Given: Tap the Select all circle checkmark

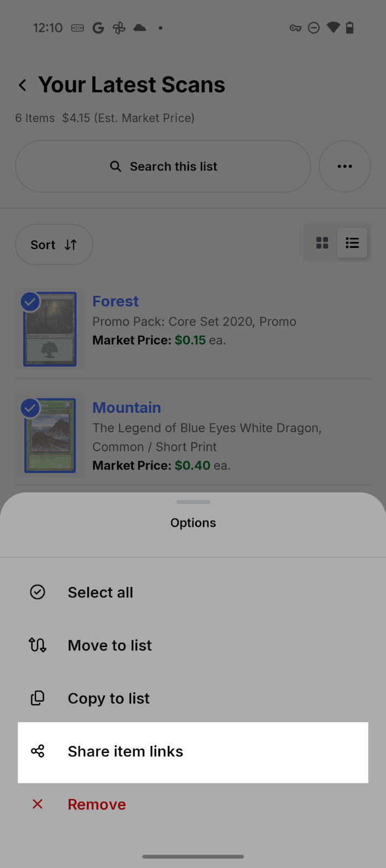Looking at the screenshot, I should pyautogui.click(x=37, y=592).
